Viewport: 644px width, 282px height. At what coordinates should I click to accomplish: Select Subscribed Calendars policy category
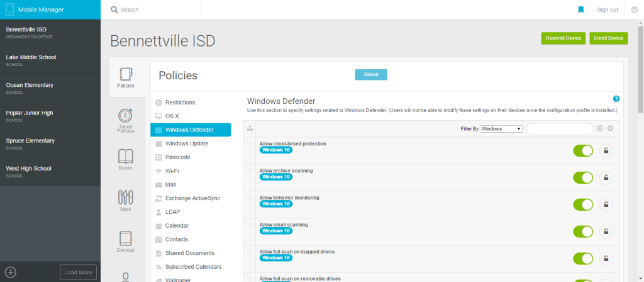[x=191, y=267]
